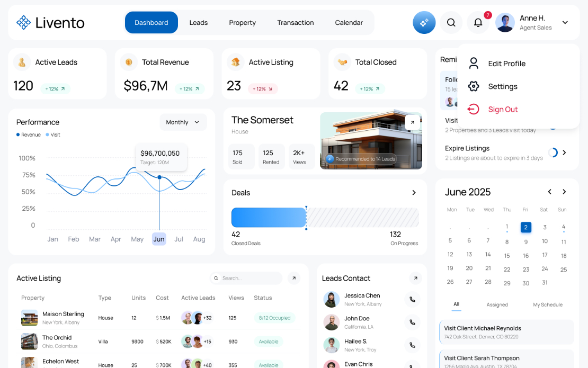Click the Active Leads card icon
Image resolution: width=588 pixels, height=368 pixels.
[x=22, y=62]
